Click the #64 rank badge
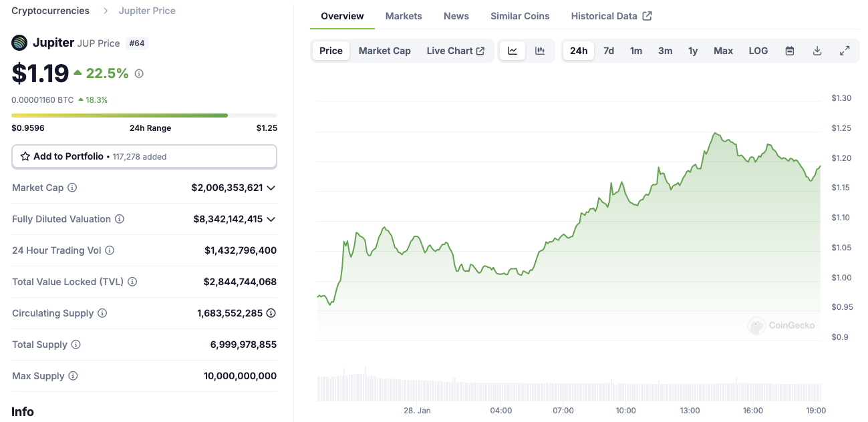This screenshot has height=422, width=868. pos(137,43)
